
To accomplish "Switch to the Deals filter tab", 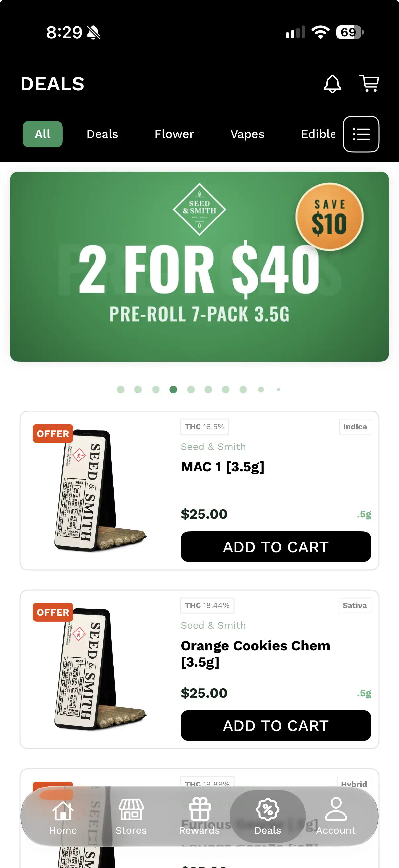I will (x=102, y=134).
